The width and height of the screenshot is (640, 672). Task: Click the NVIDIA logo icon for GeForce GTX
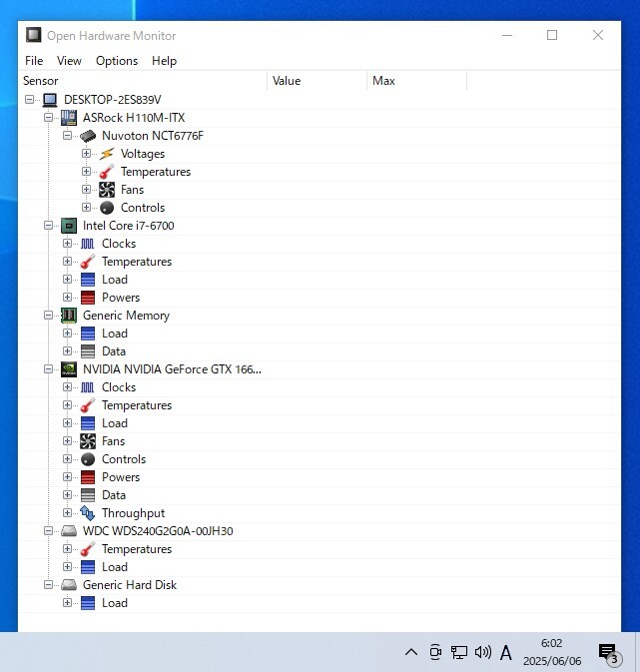pyautogui.click(x=69, y=369)
